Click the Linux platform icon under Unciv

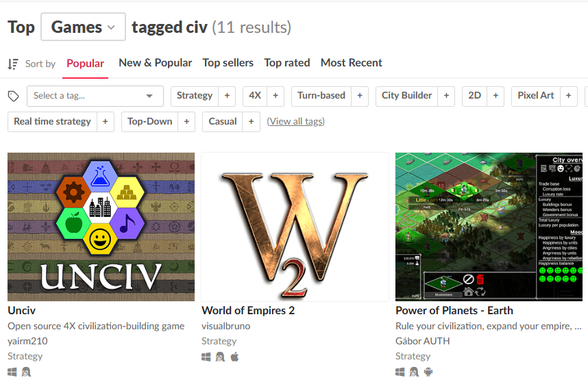tap(26, 372)
